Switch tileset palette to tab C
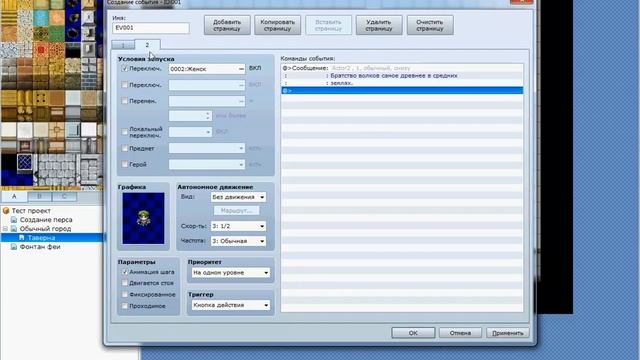Viewport: 640px width, 360px height. [x=64, y=197]
